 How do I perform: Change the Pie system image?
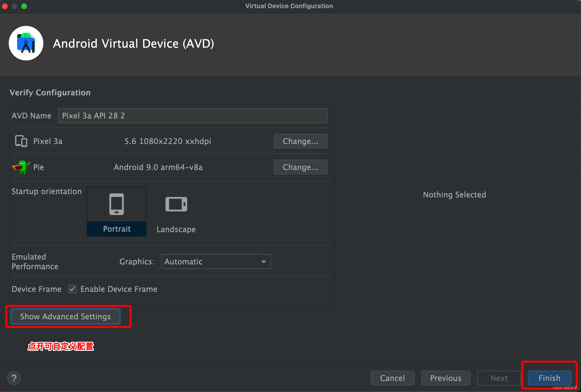[300, 167]
